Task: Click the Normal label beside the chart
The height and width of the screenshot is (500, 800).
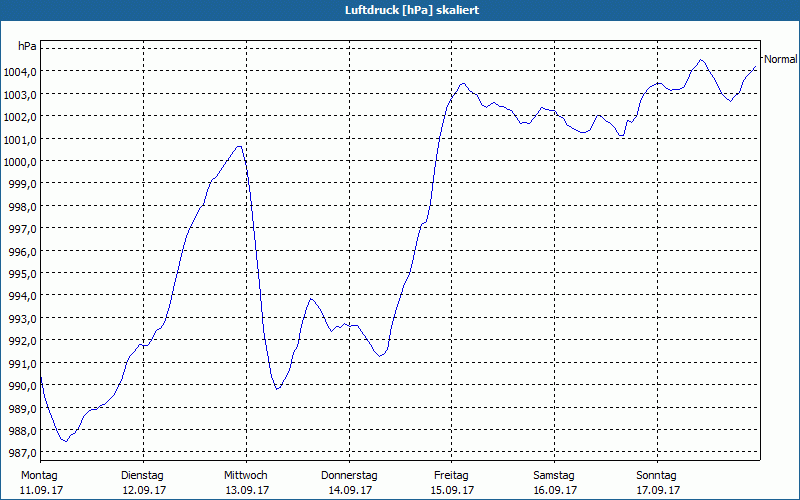Action: 780,59
